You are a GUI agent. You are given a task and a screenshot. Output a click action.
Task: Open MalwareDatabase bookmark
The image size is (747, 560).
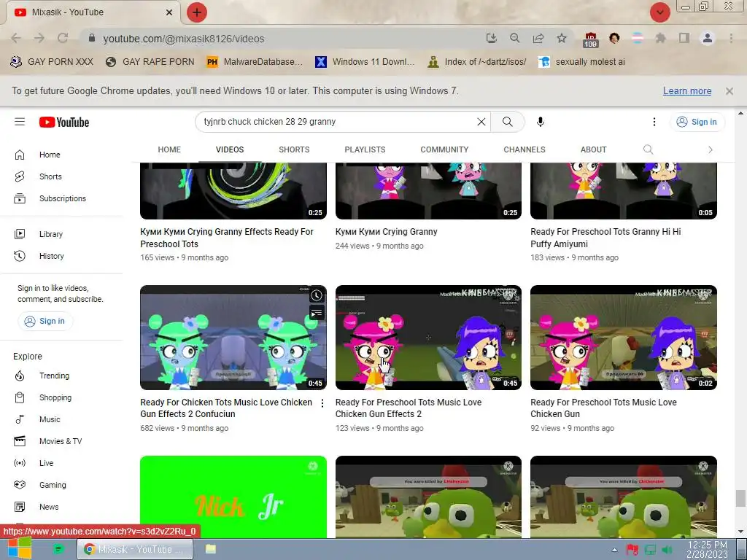click(x=255, y=62)
